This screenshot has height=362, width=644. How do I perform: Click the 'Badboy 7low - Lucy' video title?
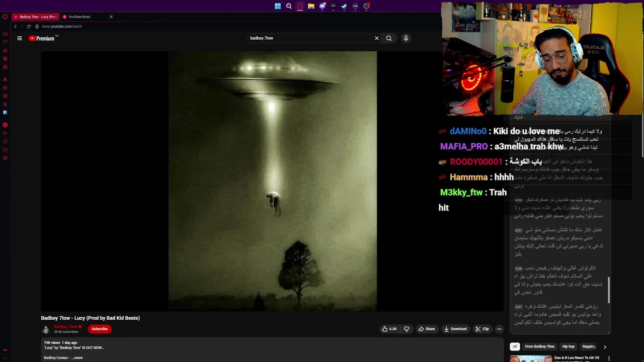[91, 318]
